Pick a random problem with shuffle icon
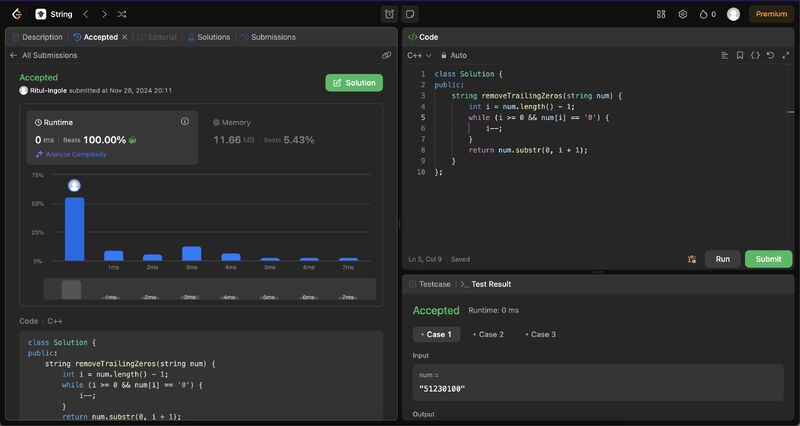This screenshot has height=426, width=800. tap(122, 14)
